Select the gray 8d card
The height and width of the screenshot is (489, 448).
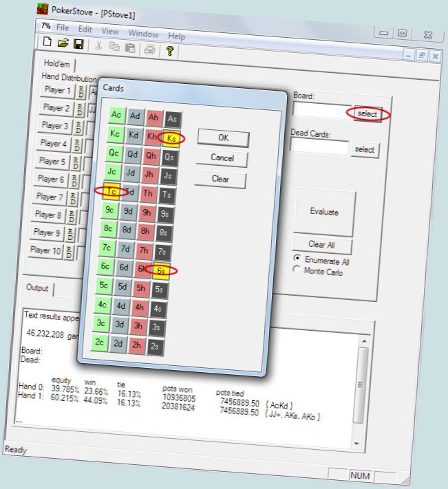(x=127, y=230)
